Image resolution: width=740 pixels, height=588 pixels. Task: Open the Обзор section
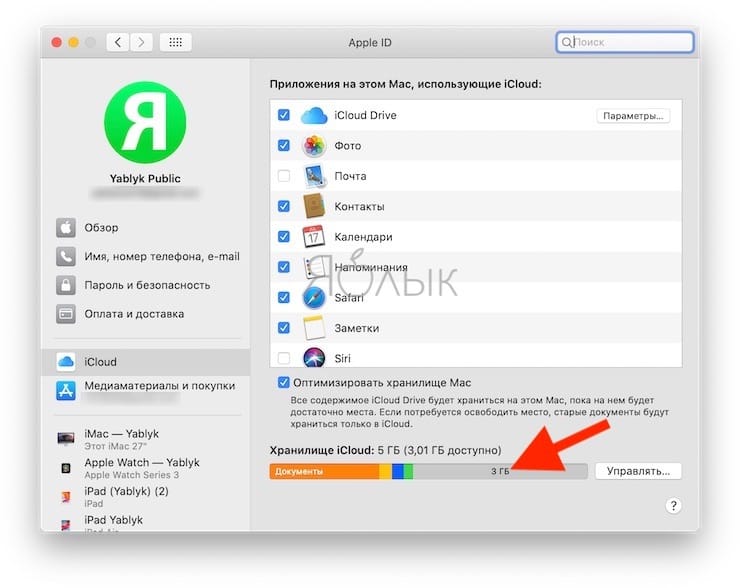coord(145,227)
